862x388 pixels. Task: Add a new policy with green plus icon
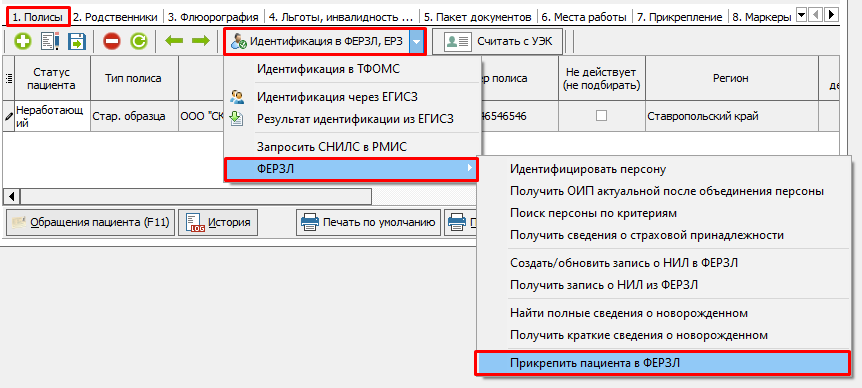(23, 42)
